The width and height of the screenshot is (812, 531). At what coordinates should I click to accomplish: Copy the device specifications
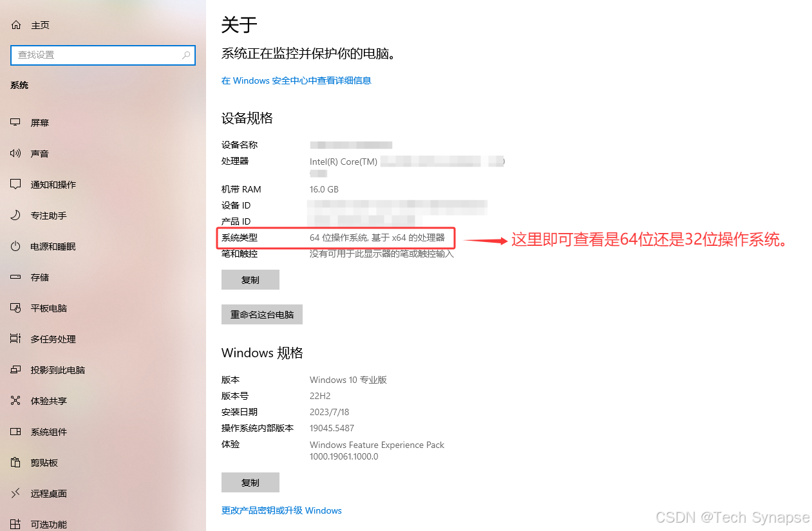tap(250, 280)
